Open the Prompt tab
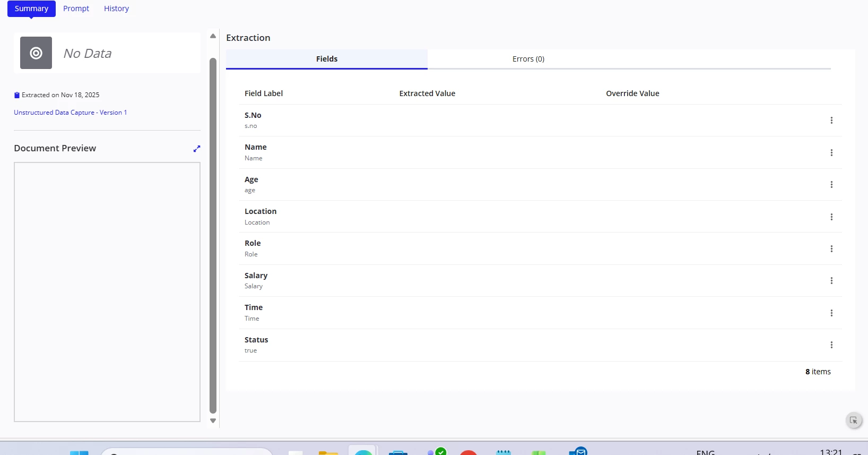This screenshot has height=455, width=868. click(76, 8)
